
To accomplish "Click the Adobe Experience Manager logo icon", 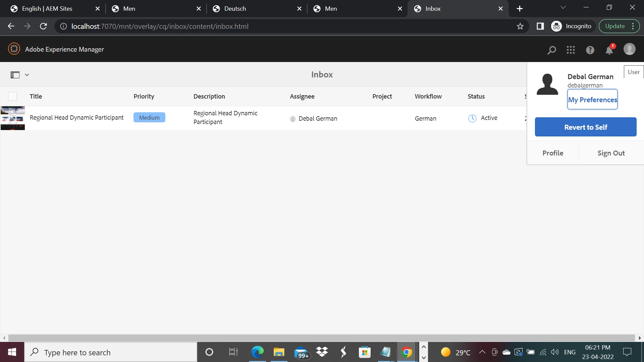I will tap(14, 49).
